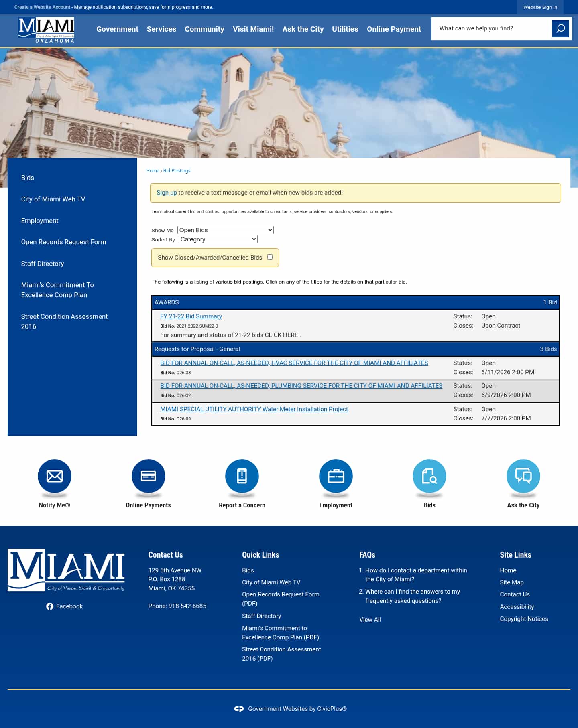The width and height of the screenshot is (578, 728).
Task: Click View All FAQs link
Action: pyautogui.click(x=370, y=620)
